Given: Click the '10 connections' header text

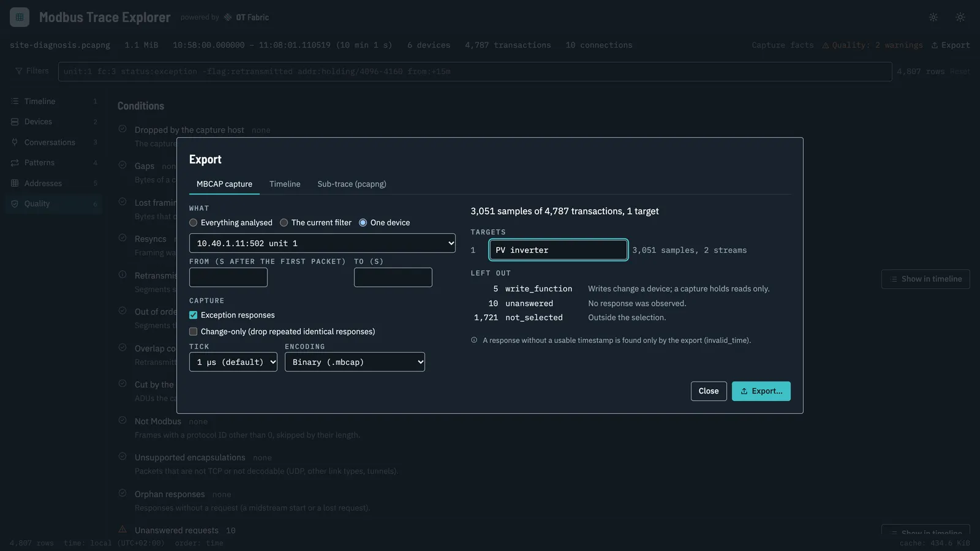Looking at the screenshot, I should 599,45.
